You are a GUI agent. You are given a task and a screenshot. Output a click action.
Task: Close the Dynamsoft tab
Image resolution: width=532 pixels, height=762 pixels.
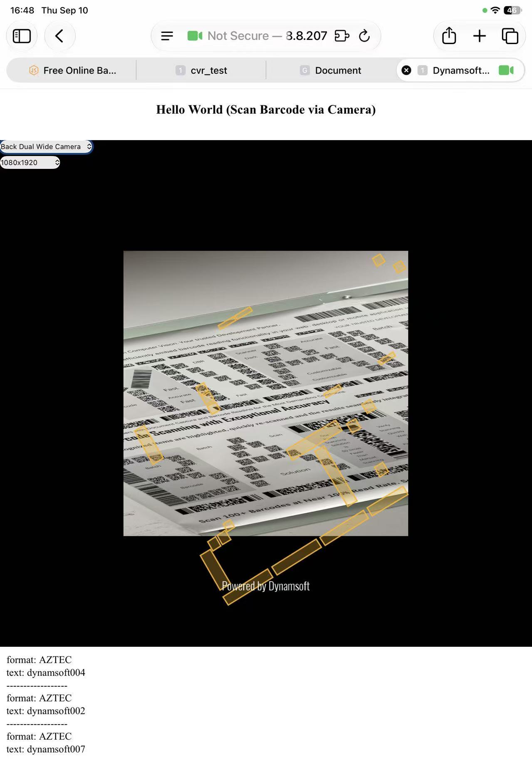[406, 70]
